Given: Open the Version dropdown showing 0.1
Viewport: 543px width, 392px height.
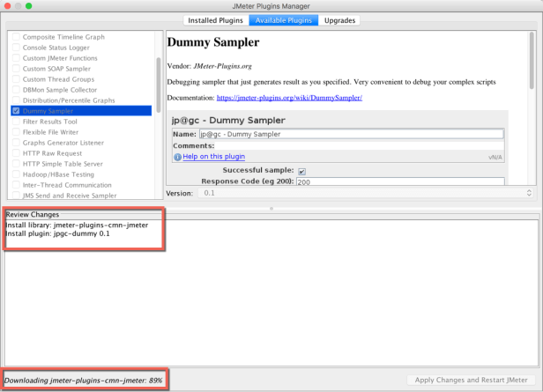Looking at the screenshot, I should coord(366,193).
